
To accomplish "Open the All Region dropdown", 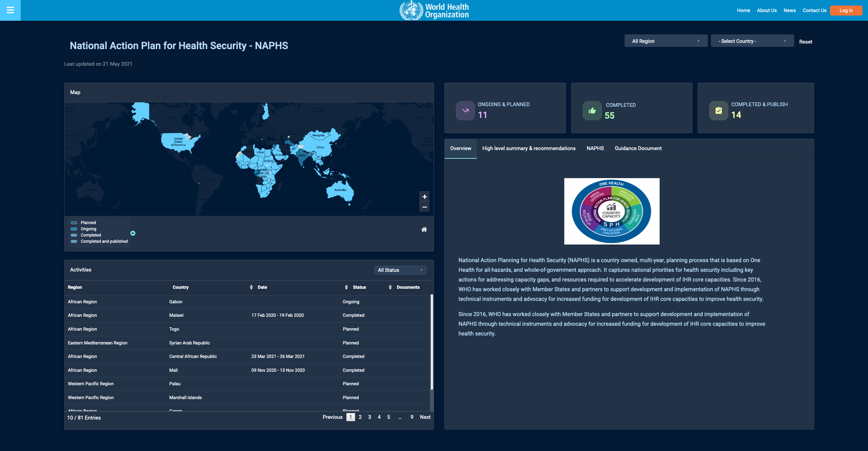I will point(666,41).
